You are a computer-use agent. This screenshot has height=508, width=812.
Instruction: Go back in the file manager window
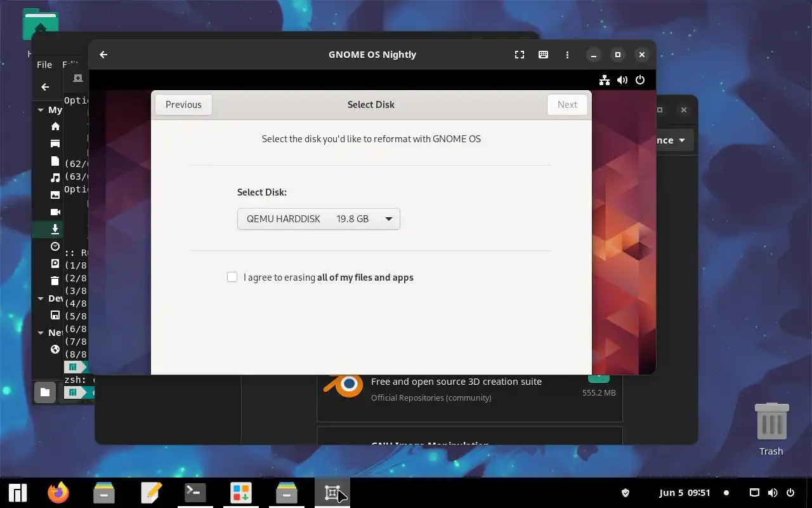point(45,87)
